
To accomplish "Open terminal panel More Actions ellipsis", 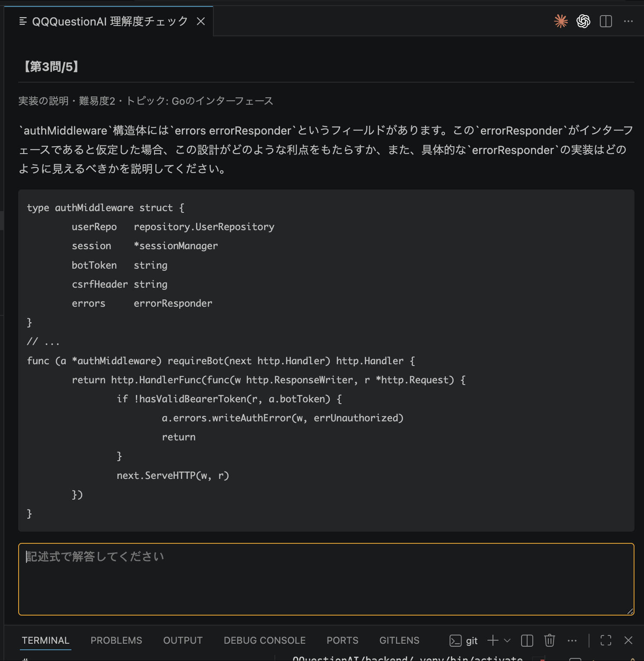I will [572, 641].
